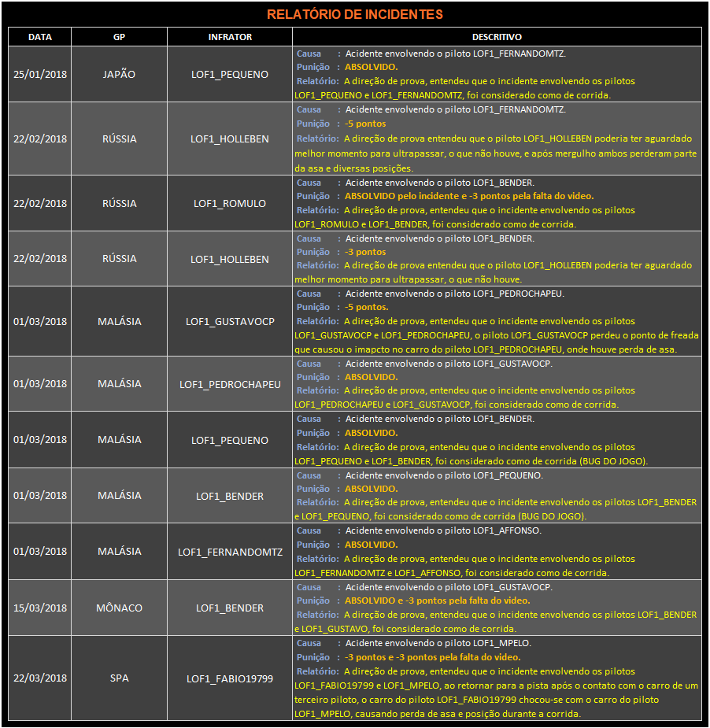Click the RELATÓRIO DE INCIDENTES title
The image size is (710, 728).
click(355, 14)
